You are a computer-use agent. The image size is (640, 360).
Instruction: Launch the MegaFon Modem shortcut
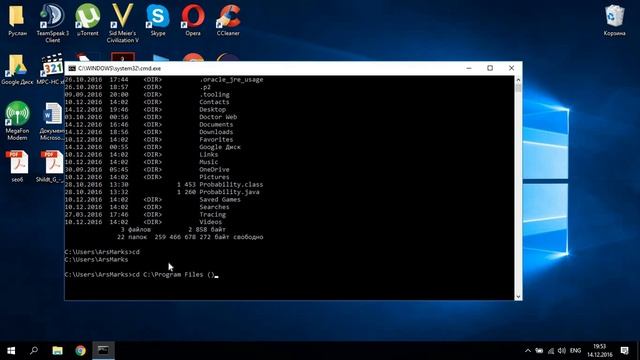click(x=17, y=121)
